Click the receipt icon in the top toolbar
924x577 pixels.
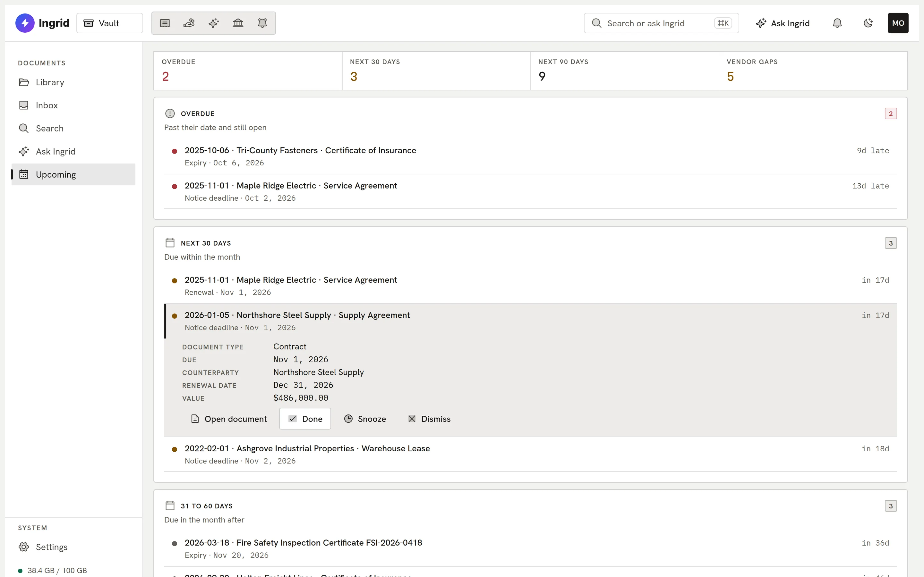[x=165, y=23]
